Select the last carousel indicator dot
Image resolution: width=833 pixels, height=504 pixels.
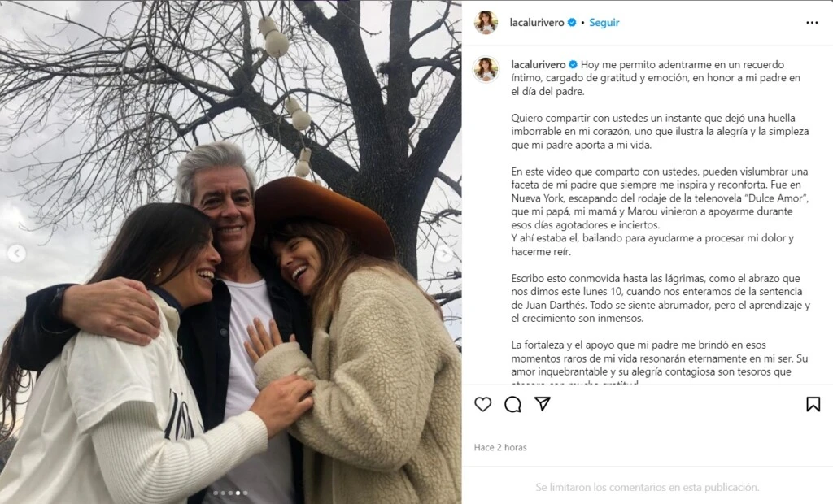click(x=246, y=493)
